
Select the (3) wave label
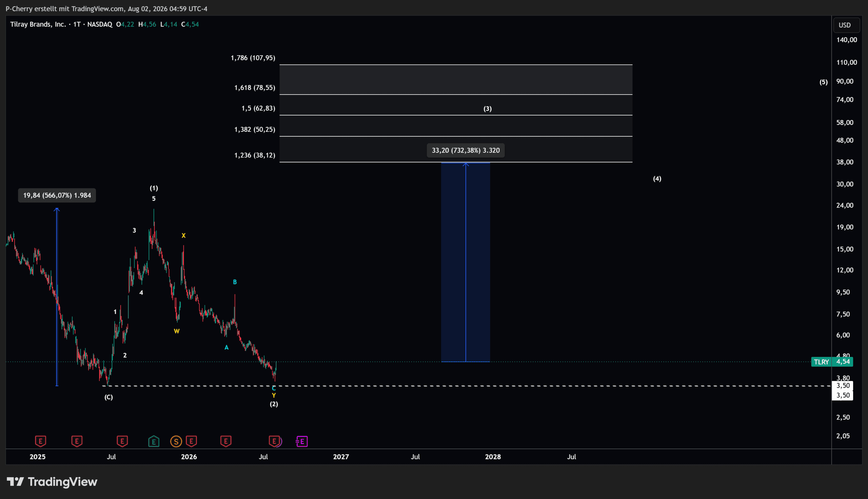487,108
